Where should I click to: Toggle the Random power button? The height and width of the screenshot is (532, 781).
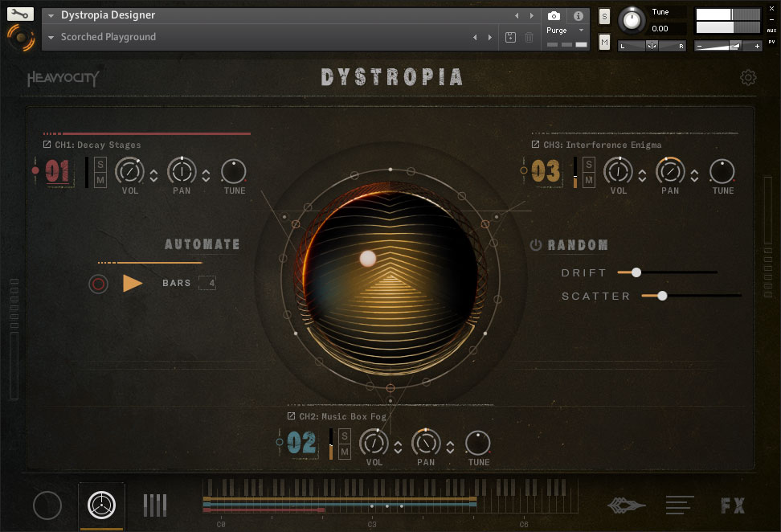(536, 245)
